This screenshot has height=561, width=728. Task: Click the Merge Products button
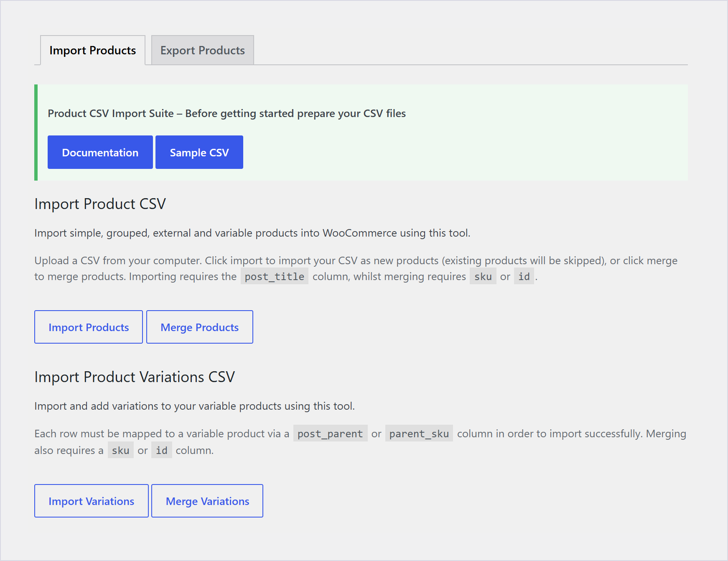(200, 327)
